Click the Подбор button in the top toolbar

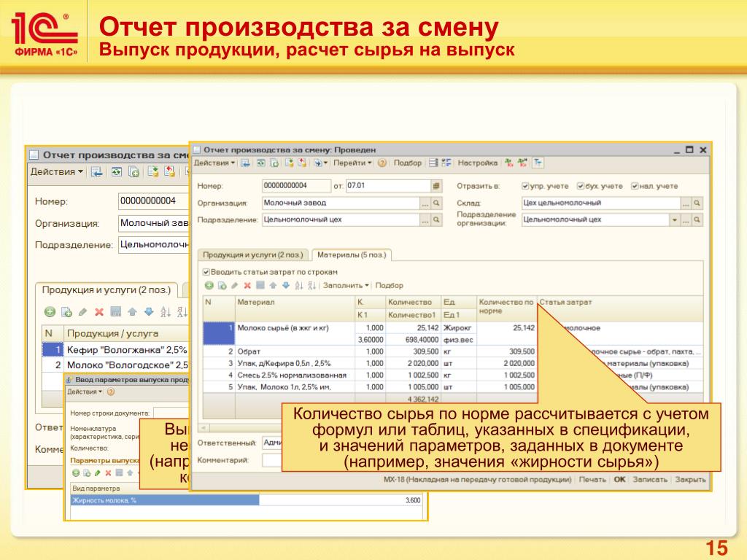[407, 163]
